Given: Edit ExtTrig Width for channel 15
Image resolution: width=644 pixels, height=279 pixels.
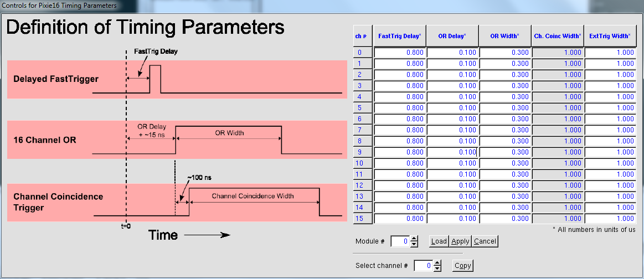Looking at the screenshot, I should click(x=610, y=219).
